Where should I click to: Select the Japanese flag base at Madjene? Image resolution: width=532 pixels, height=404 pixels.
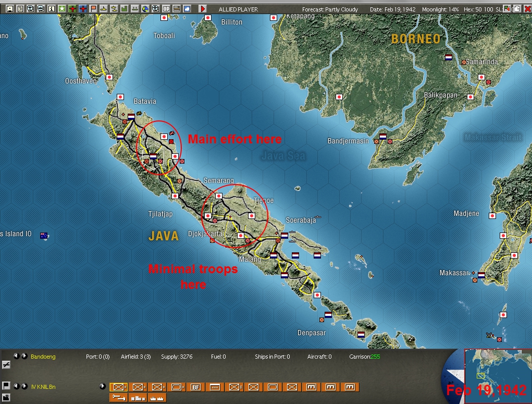(492, 216)
